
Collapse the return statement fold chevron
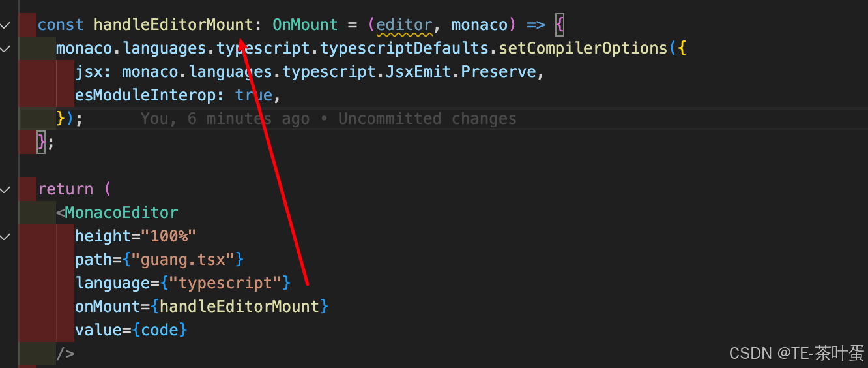[6, 189]
